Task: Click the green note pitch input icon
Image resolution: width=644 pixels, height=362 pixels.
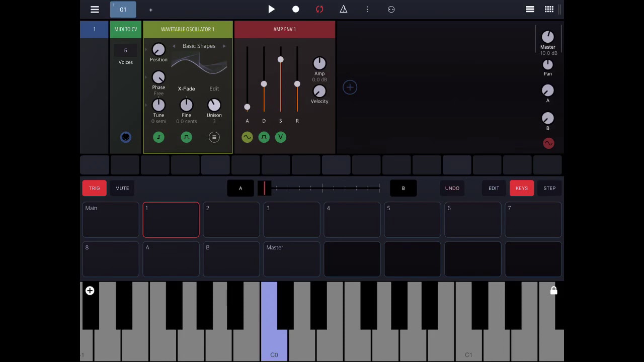Action: 158,137
